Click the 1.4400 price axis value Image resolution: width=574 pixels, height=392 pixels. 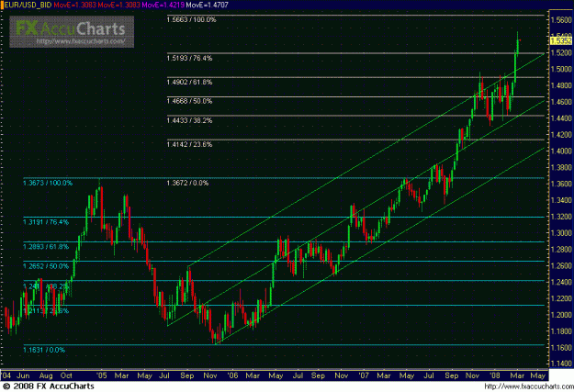[x=561, y=118]
